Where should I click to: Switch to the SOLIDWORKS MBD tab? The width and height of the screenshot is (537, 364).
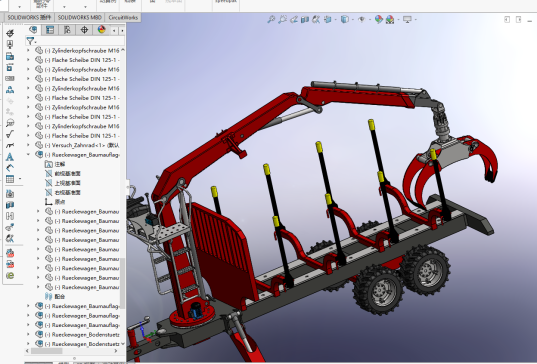(79, 17)
